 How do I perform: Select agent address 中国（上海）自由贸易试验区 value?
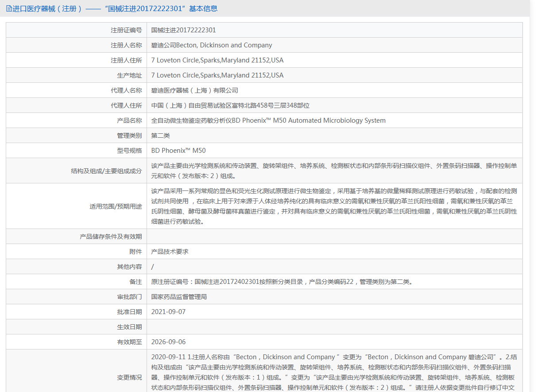230,105
